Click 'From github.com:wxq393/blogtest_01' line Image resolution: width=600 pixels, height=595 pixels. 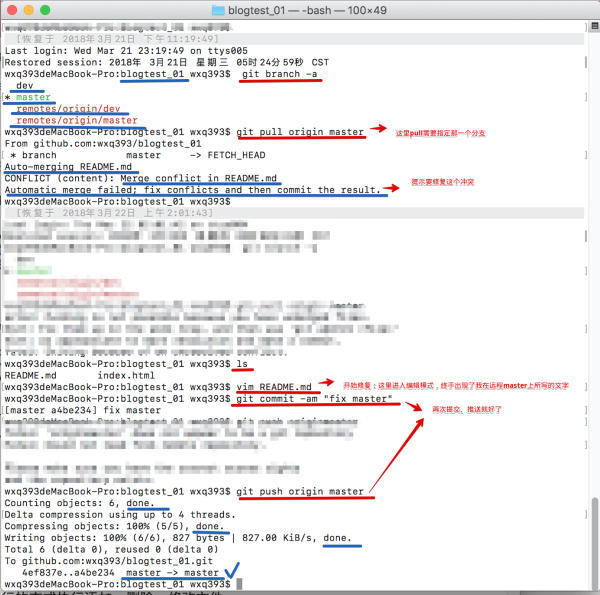coord(103,143)
